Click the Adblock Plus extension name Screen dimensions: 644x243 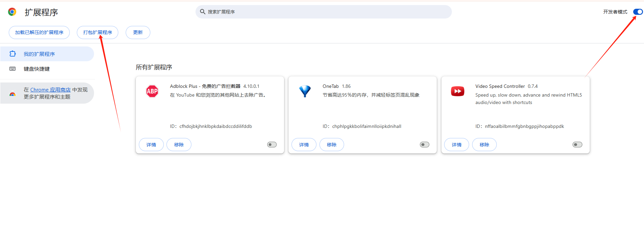[x=205, y=86]
